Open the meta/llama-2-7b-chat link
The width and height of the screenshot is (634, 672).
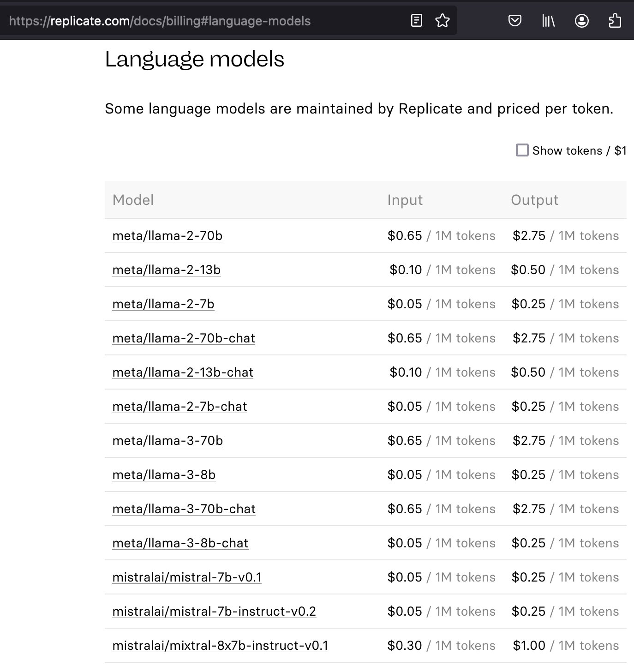(179, 407)
